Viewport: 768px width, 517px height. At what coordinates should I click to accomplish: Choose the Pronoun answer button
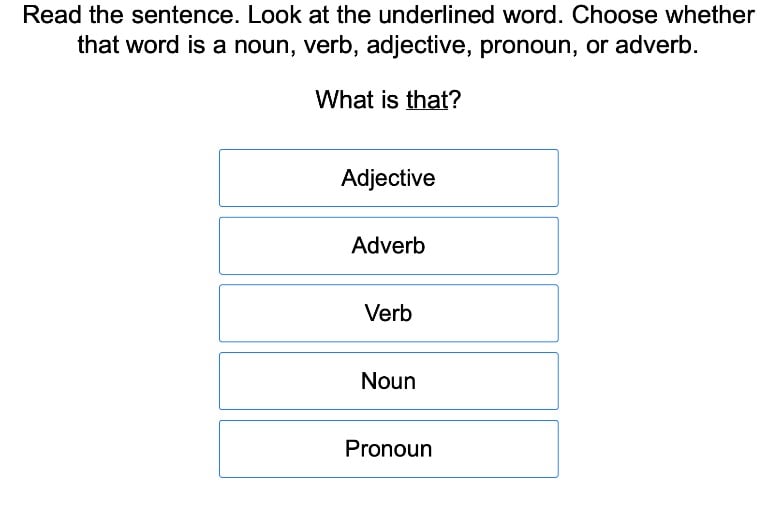coord(388,449)
